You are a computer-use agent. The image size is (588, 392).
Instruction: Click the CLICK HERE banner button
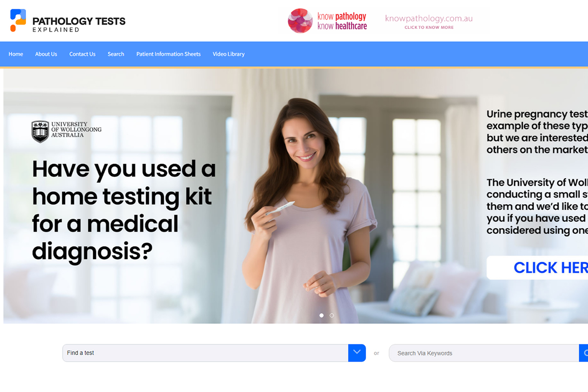pyautogui.click(x=538, y=268)
